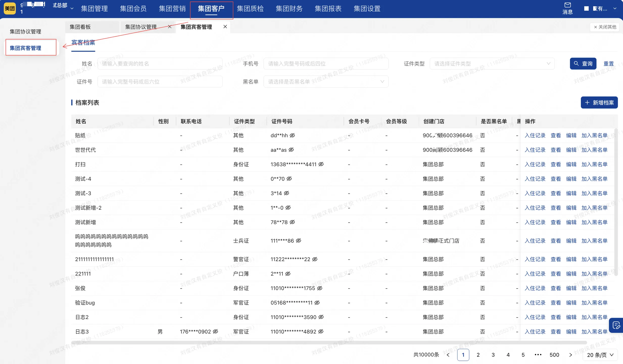Click the plus icon on 新增档案 button
The image size is (623, 364).
coord(587,102)
